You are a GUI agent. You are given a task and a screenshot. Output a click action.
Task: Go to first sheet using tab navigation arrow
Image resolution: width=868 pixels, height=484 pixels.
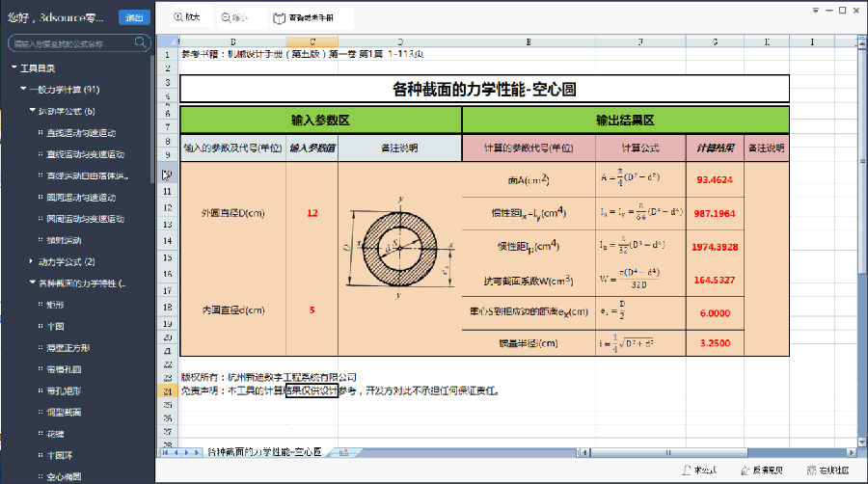coord(165,451)
